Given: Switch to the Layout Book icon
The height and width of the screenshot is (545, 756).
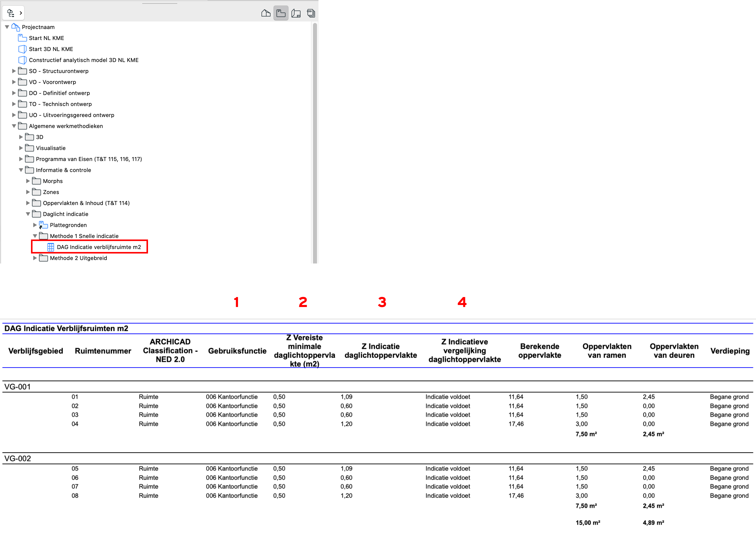Looking at the screenshot, I should (x=296, y=13).
